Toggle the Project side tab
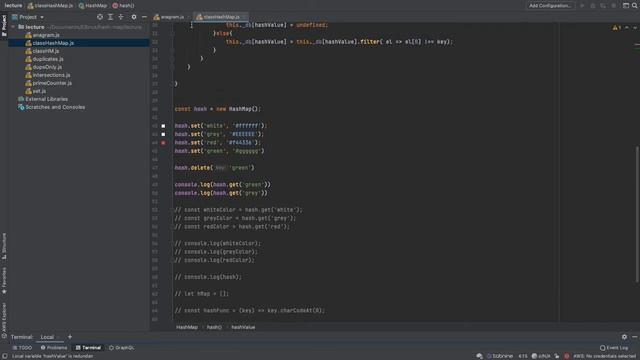 tap(4, 25)
